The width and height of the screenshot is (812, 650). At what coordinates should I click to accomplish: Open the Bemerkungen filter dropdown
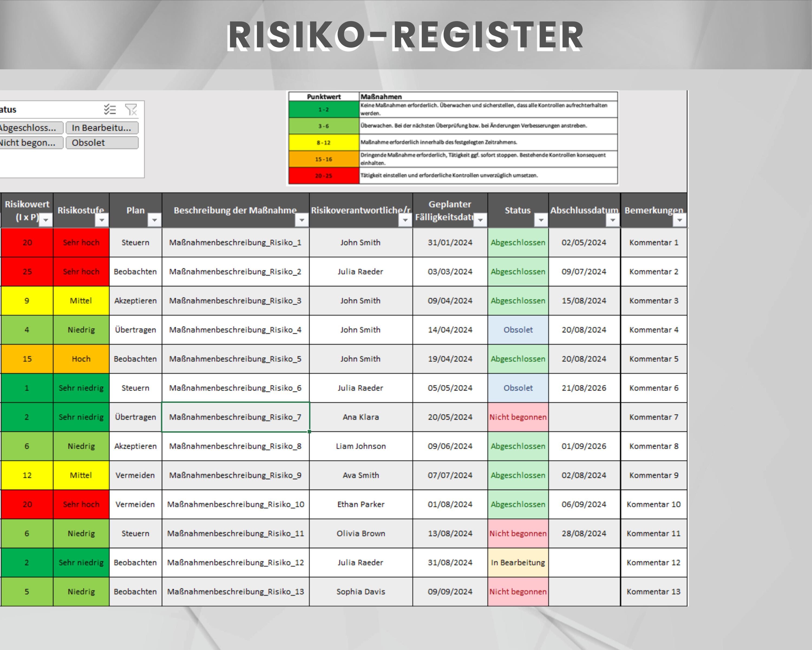click(679, 220)
